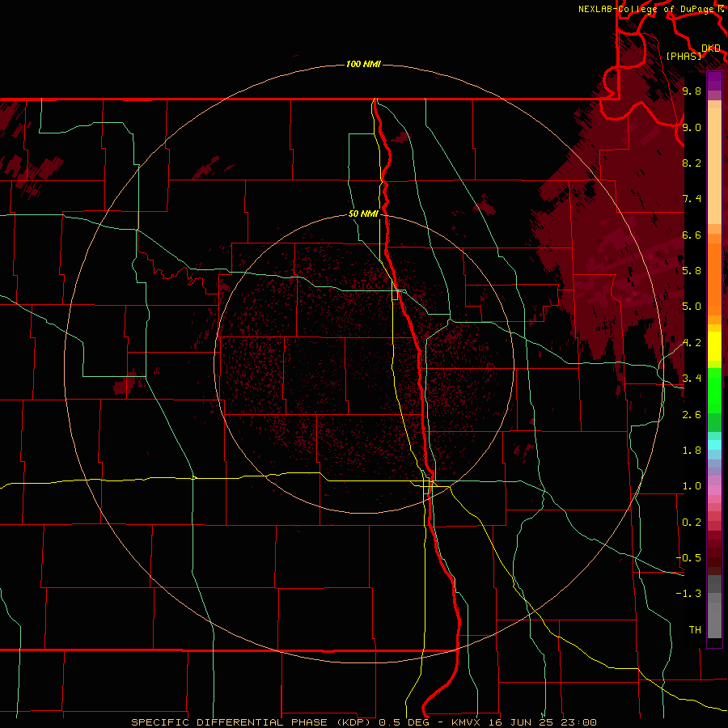The height and width of the screenshot is (728, 728).
Task: Select the orange band of the color bar
Action: 714,279
